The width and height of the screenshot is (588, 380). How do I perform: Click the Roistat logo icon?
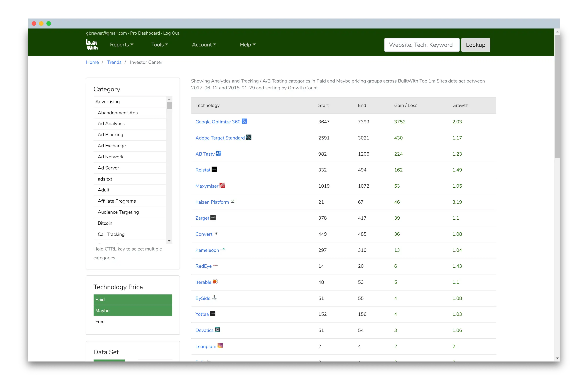click(x=214, y=169)
